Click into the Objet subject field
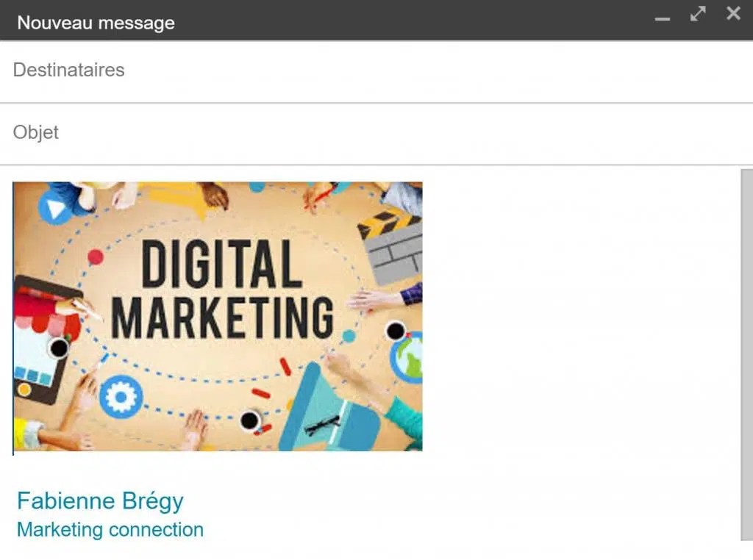The image size is (753, 560). [368, 133]
